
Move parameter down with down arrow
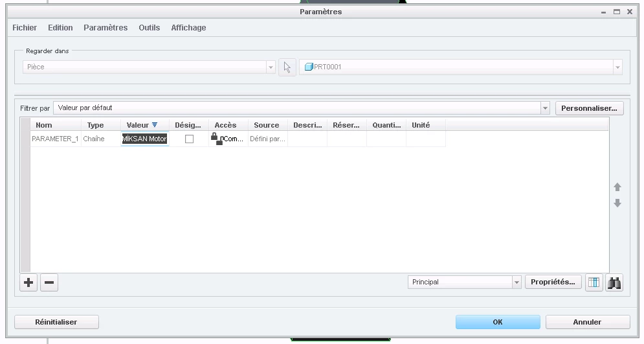click(x=617, y=203)
